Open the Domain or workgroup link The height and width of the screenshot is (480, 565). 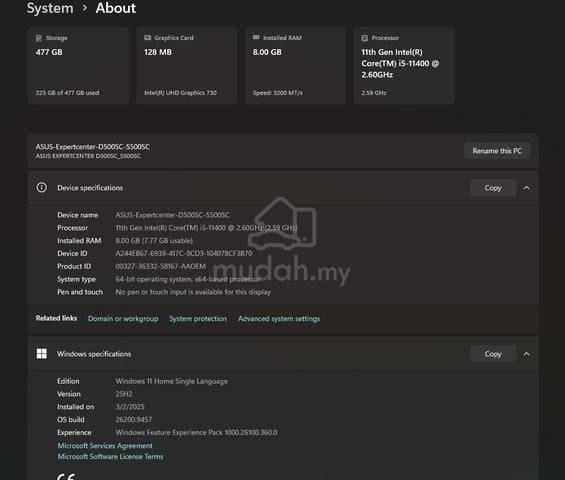(x=123, y=319)
